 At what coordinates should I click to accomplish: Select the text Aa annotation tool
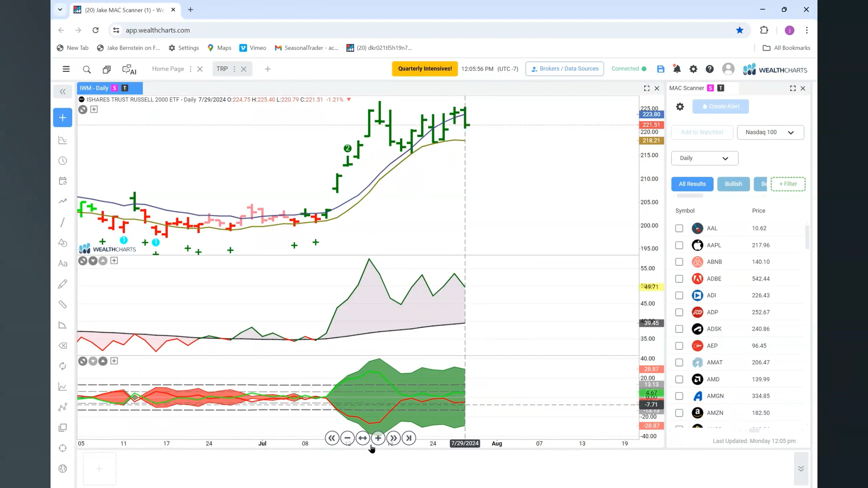pyautogui.click(x=63, y=263)
